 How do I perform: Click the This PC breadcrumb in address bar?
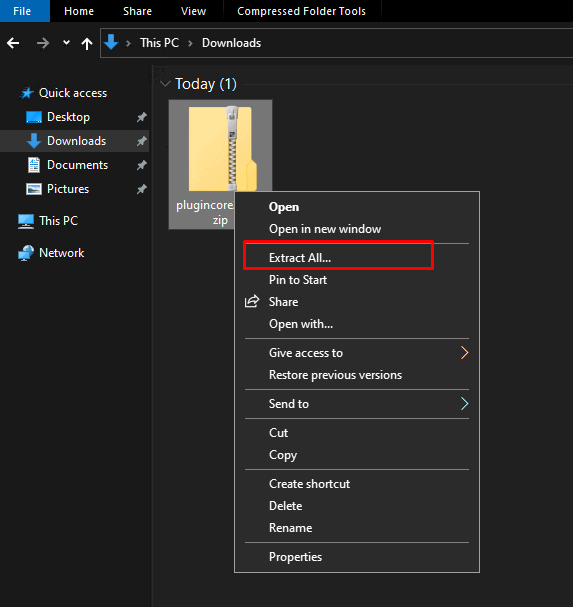coord(160,43)
